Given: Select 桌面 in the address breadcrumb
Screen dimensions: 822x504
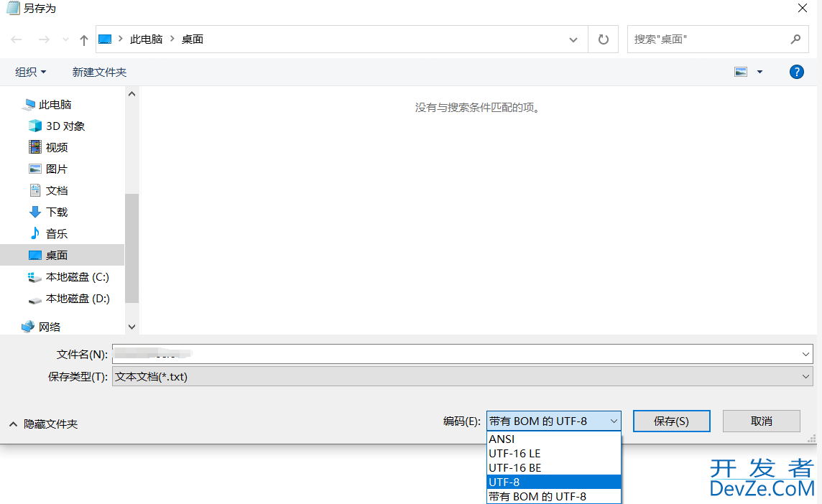Looking at the screenshot, I should tap(193, 39).
